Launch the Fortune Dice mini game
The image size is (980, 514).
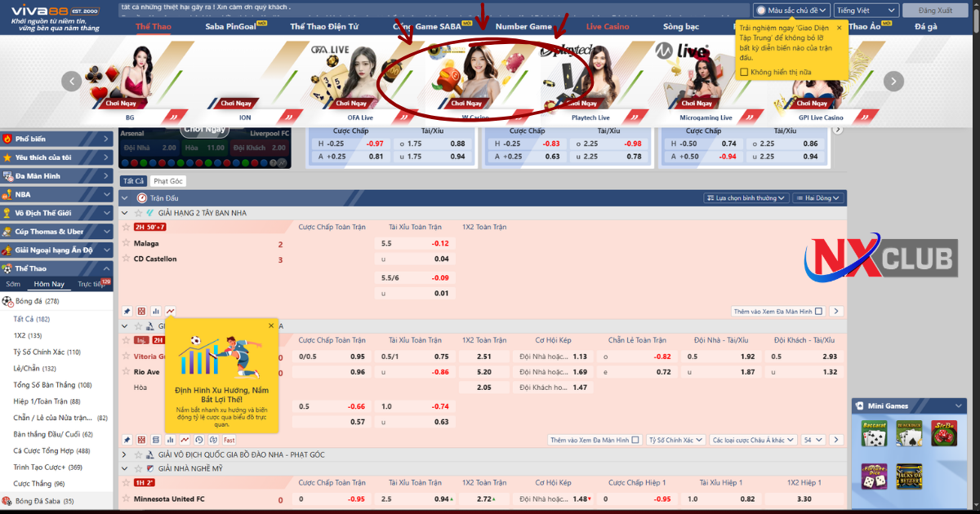875,476
